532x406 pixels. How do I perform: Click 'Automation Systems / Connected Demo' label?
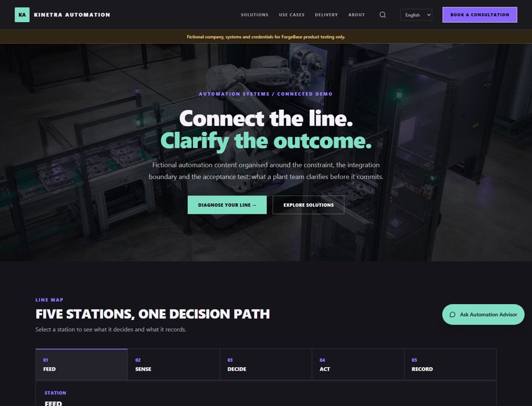265,94
